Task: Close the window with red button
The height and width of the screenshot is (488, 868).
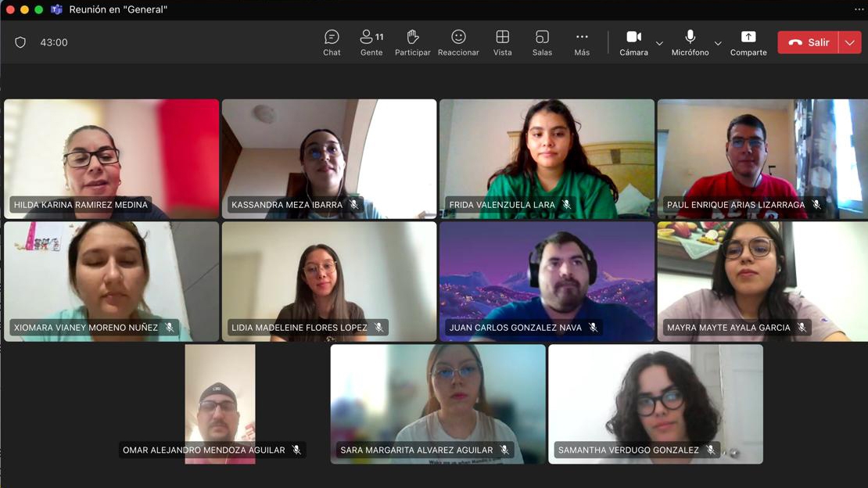Action: point(10,9)
